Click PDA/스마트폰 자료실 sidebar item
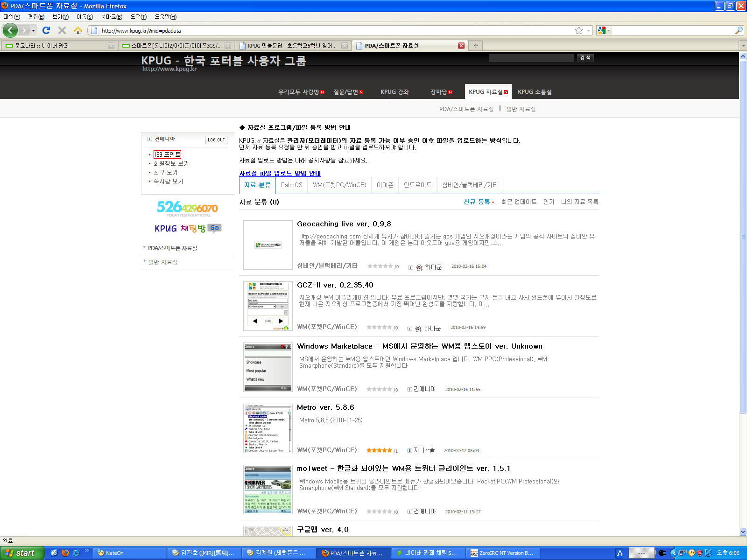Viewport: 747px width, 560px height. pos(172,248)
